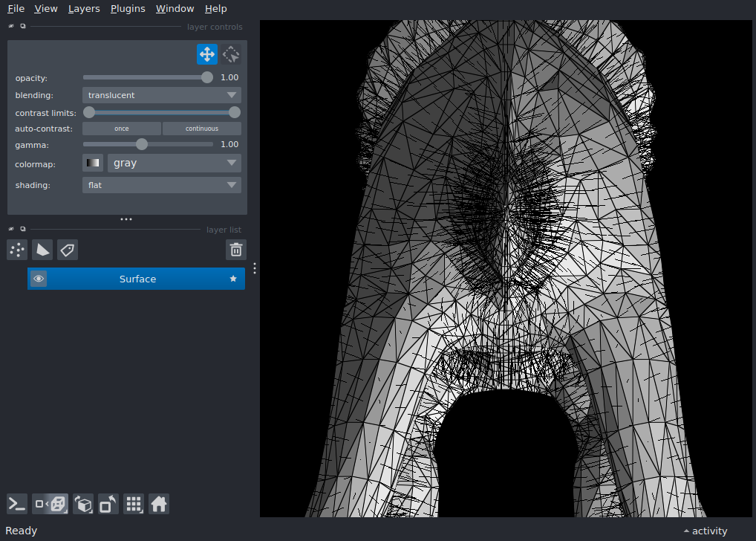Open the Layers menu
Screen dimensions: 756x541
[x=83, y=8]
